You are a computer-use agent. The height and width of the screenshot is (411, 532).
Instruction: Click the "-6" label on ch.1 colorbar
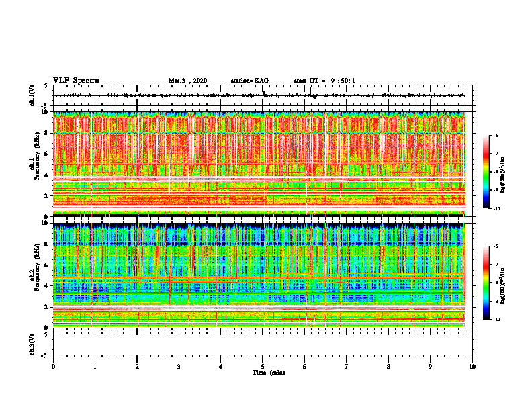[495, 135]
